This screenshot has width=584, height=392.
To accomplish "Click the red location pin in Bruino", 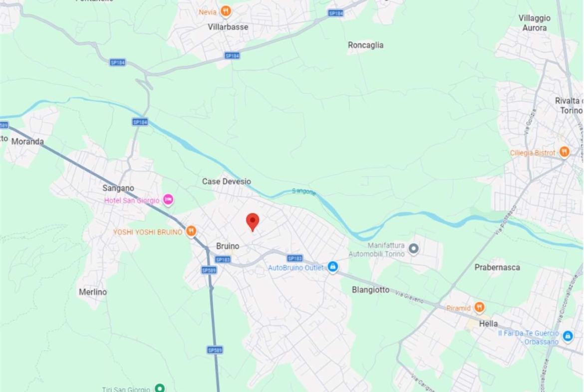I will click(253, 222).
